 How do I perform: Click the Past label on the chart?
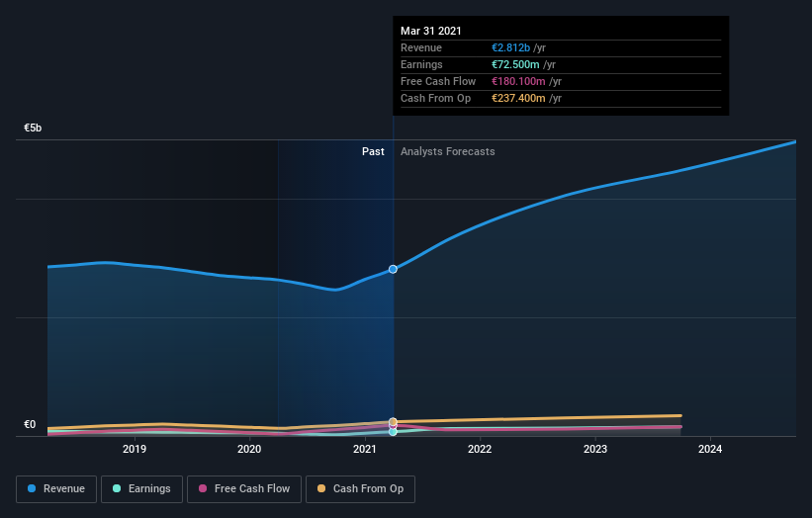[x=373, y=151]
